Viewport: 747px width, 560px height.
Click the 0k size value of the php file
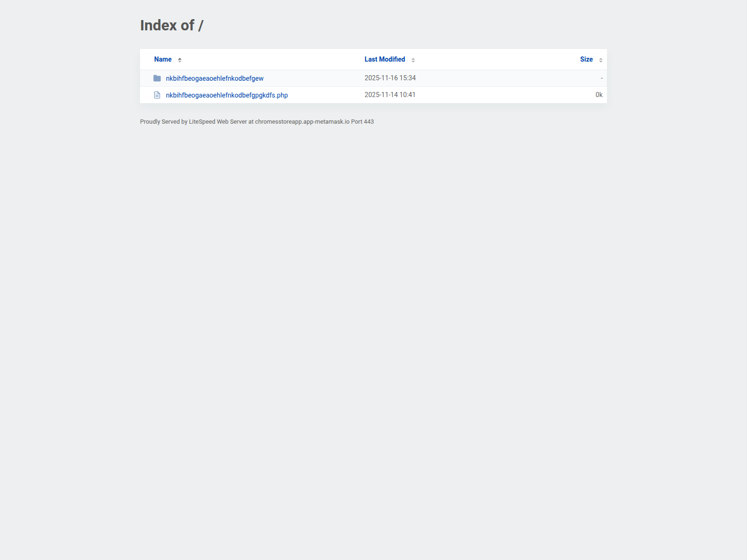pos(599,95)
